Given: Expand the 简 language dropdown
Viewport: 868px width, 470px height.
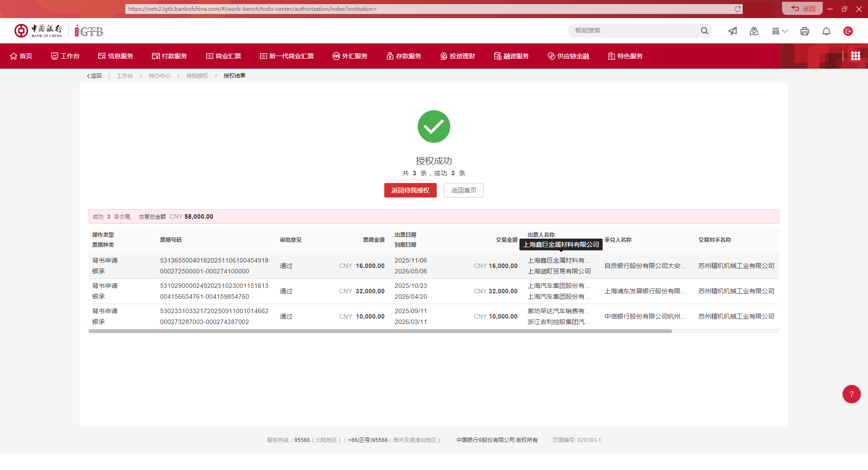Looking at the screenshot, I should point(780,31).
